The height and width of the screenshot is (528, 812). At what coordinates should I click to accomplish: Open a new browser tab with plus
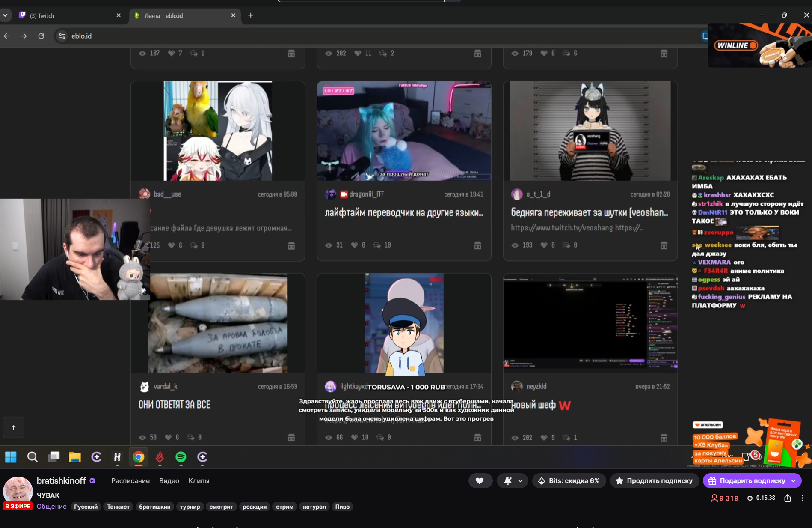251,15
